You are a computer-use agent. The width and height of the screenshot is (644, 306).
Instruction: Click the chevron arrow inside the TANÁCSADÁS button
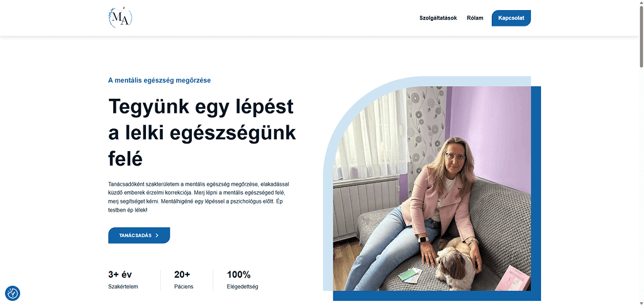pyautogui.click(x=157, y=235)
